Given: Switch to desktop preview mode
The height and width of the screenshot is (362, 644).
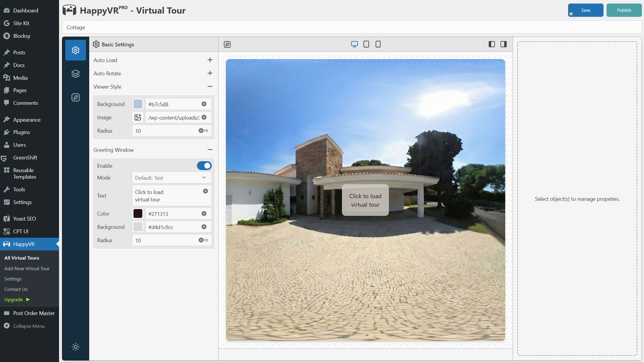Looking at the screenshot, I should tap(354, 44).
